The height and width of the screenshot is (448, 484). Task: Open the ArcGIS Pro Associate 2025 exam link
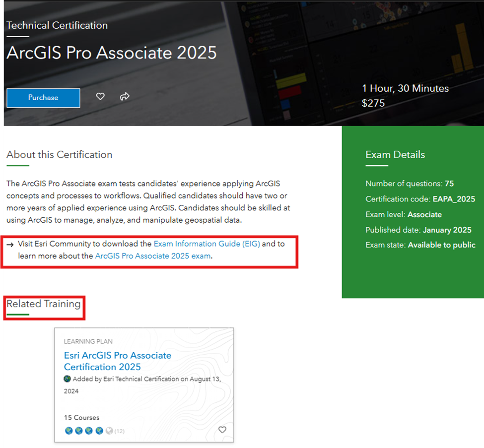(x=153, y=256)
